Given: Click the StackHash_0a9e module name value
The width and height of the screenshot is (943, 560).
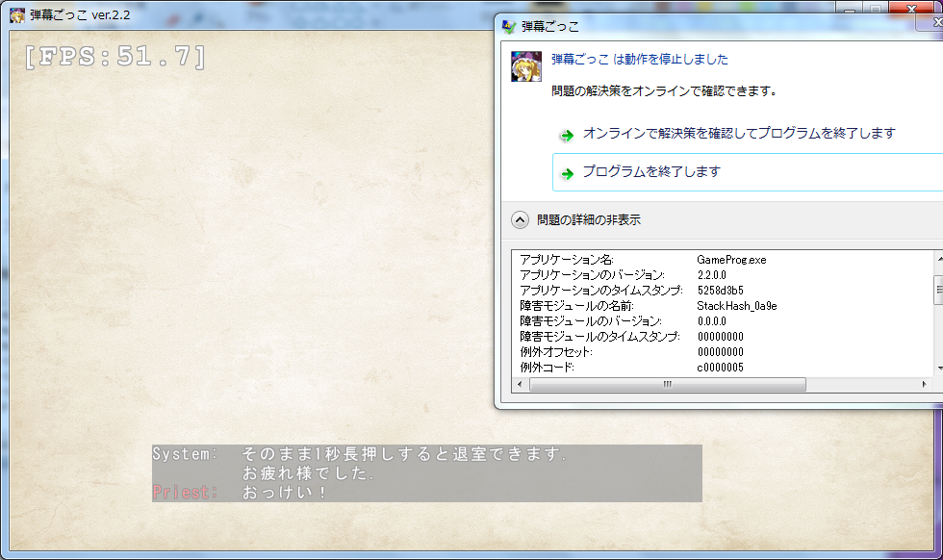Looking at the screenshot, I should tap(736, 306).
